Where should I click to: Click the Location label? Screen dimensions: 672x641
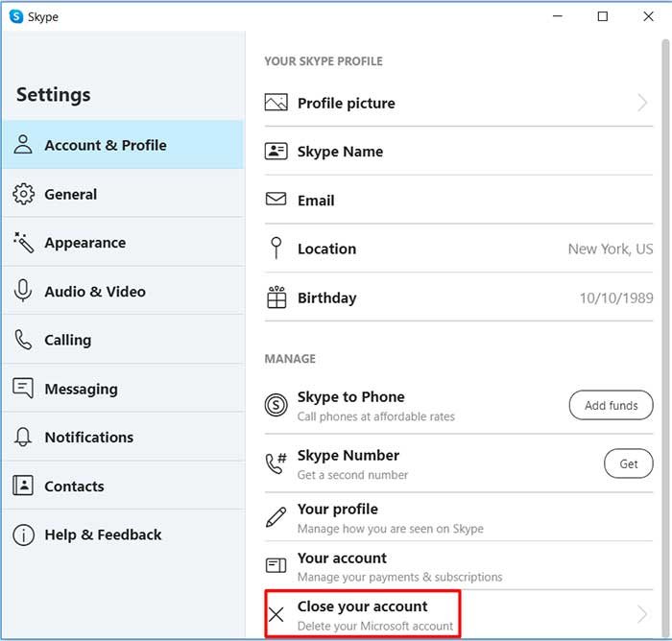[x=326, y=249]
